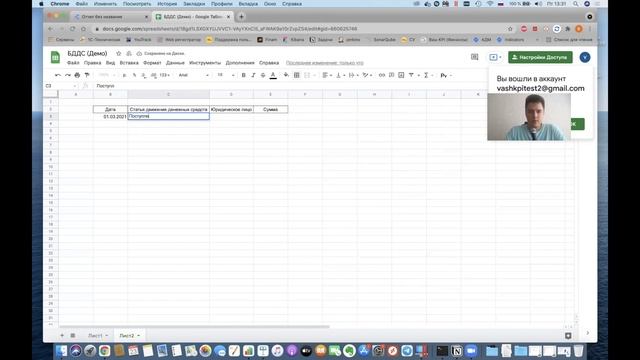Open fill color picker
640x360 pixels.
pyautogui.click(x=286, y=75)
